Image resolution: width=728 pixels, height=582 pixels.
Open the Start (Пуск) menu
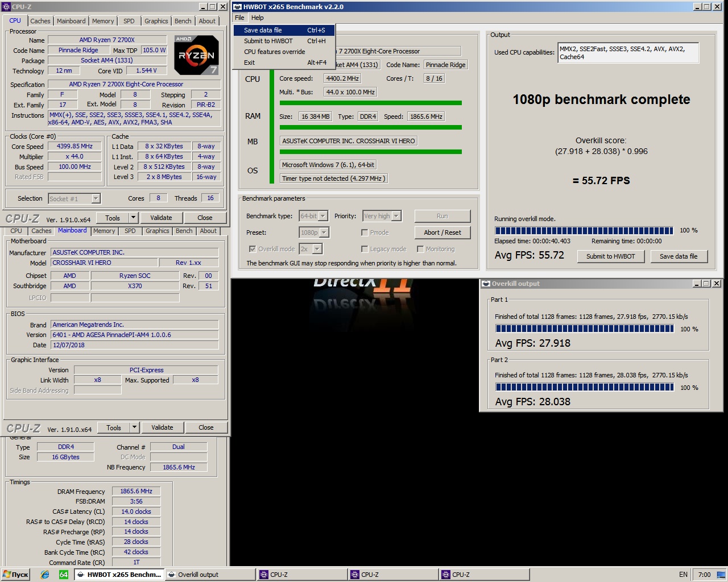[15, 575]
